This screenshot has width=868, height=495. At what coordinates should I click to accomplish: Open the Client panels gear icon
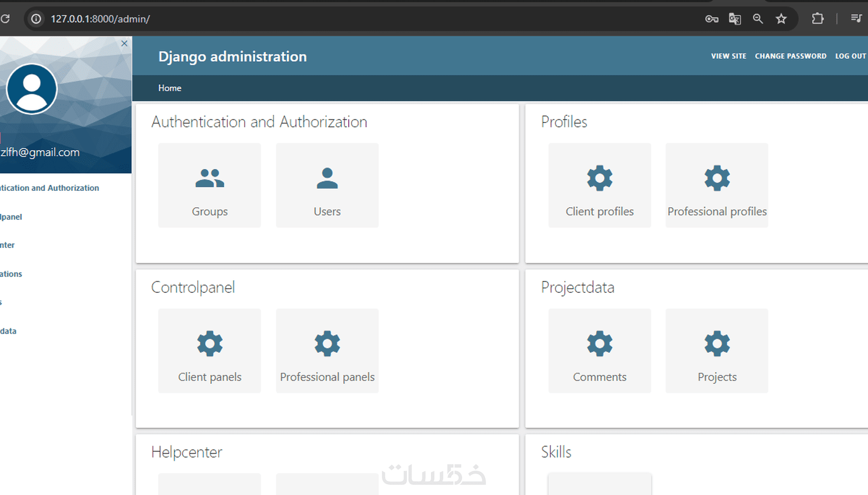pos(210,343)
